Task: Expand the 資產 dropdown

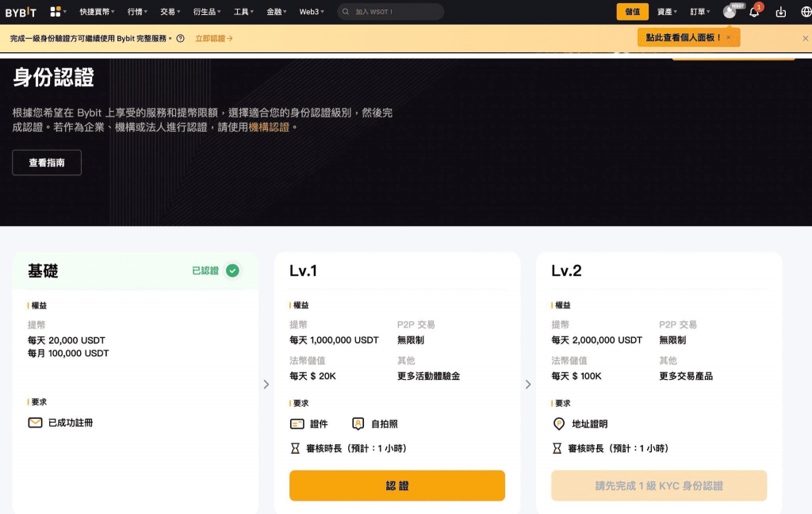Action: [x=667, y=11]
